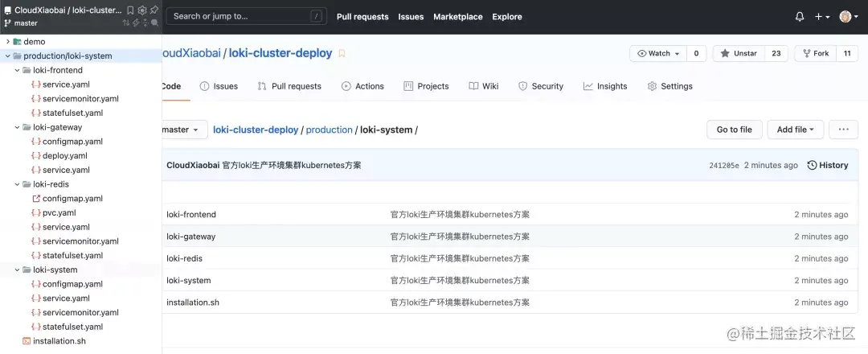The height and width of the screenshot is (354, 868).
Task: Expand the demo folder in tree
Action: pyautogui.click(x=8, y=42)
